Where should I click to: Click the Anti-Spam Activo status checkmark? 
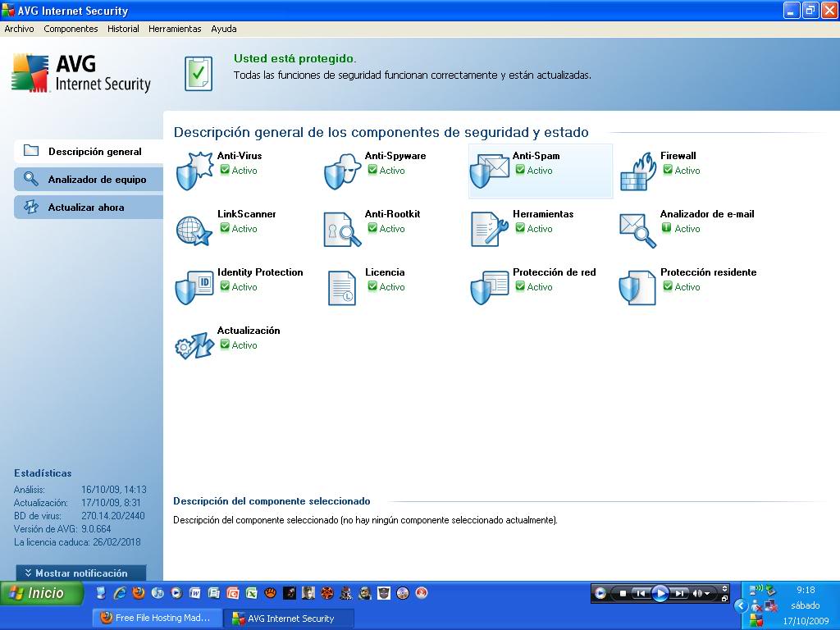coord(520,170)
